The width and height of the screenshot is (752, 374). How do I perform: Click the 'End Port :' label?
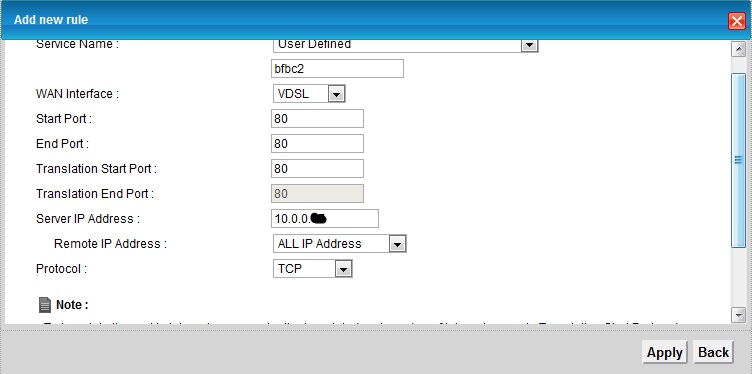[62, 144]
